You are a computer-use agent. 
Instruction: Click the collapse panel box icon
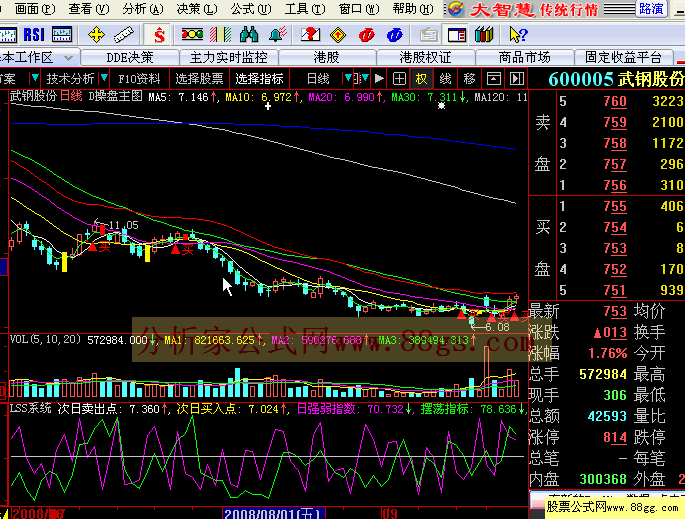(494, 79)
